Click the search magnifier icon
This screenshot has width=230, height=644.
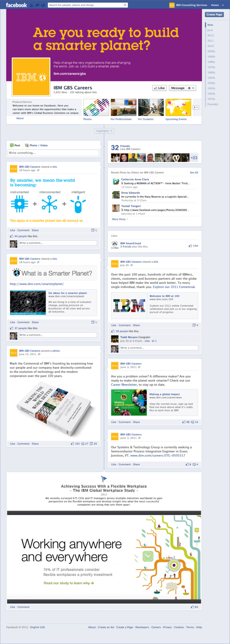(x=125, y=5)
